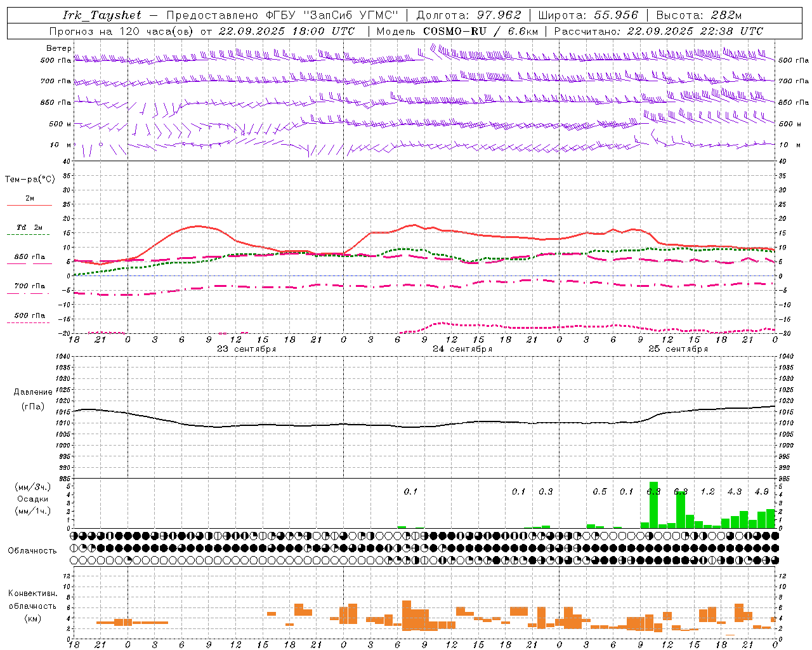This screenshot has height=650, width=812.
Task: Select the "2м" temperature legend entry
Action: (x=30, y=199)
